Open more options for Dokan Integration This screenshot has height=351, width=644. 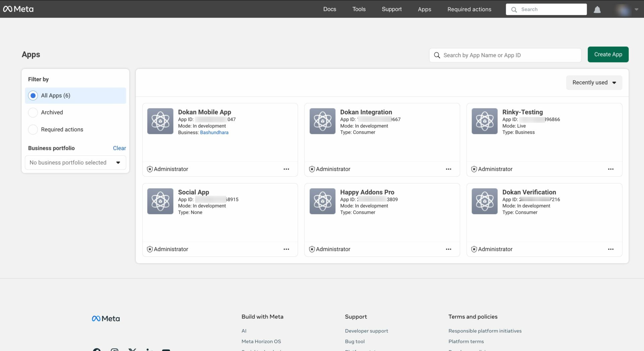448,169
